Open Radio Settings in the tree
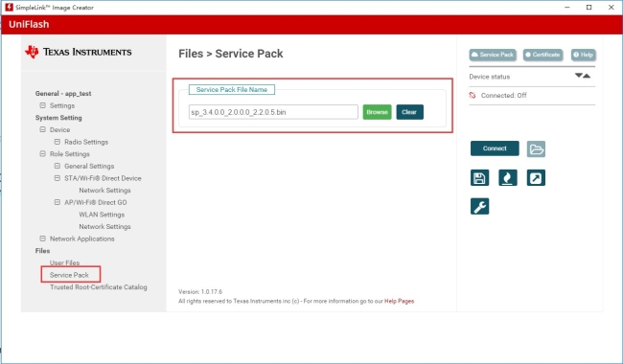 point(86,142)
